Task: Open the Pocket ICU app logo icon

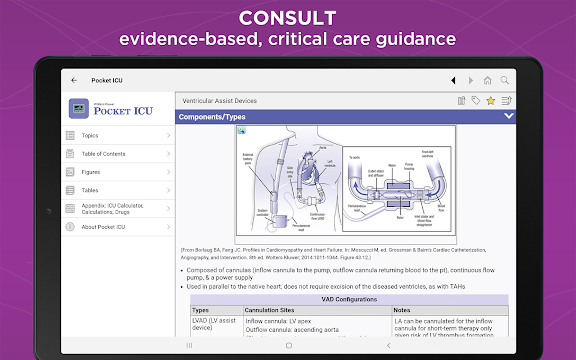Action: click(x=79, y=109)
